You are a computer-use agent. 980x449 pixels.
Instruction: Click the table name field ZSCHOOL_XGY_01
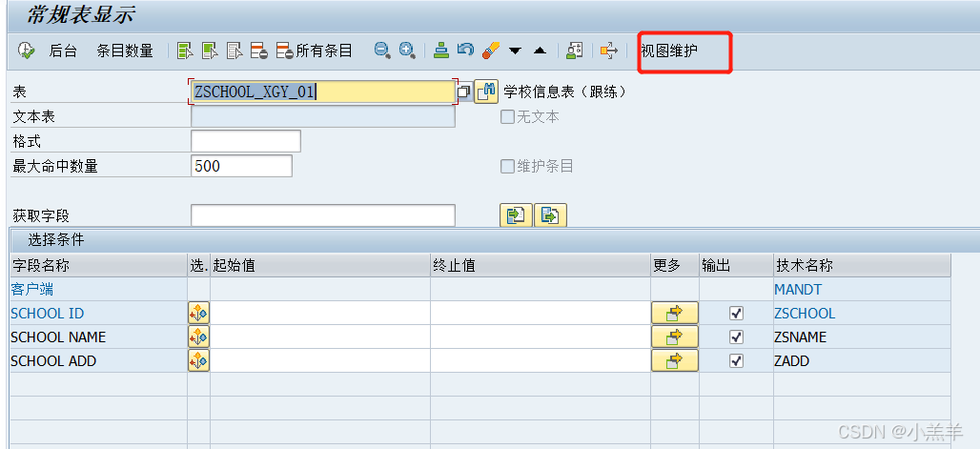pos(323,92)
